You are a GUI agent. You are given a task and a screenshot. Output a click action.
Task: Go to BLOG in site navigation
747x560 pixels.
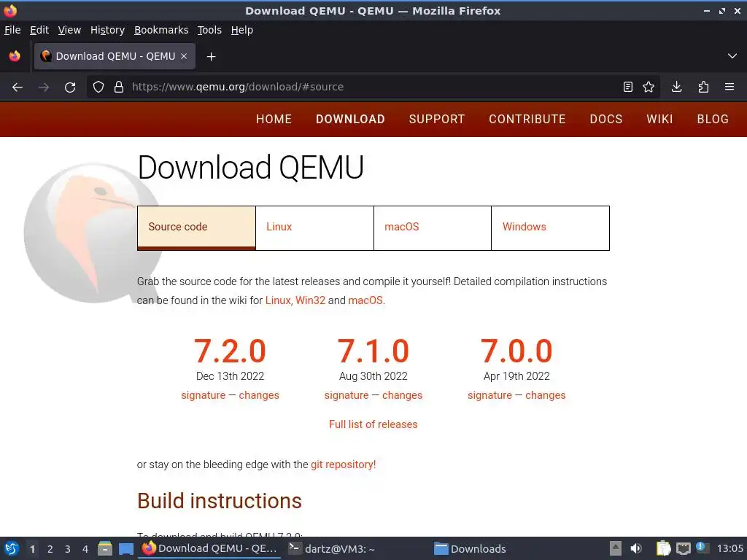713,119
